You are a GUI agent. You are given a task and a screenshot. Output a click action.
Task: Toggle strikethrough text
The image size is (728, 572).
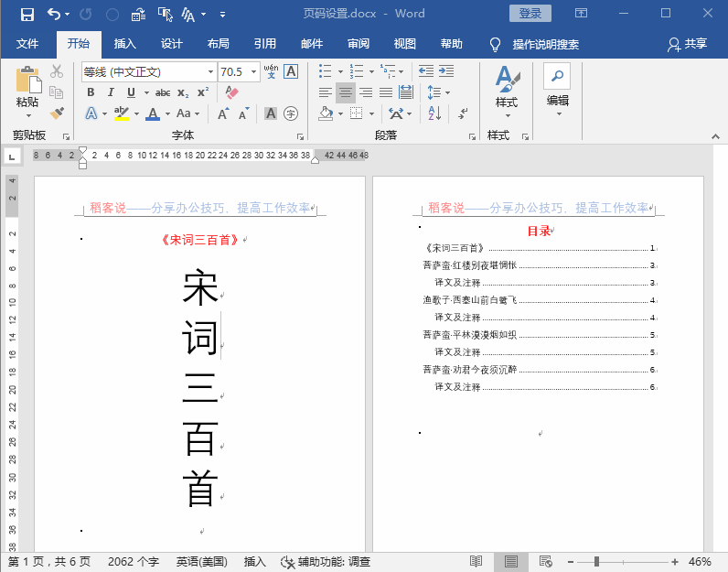(x=163, y=92)
